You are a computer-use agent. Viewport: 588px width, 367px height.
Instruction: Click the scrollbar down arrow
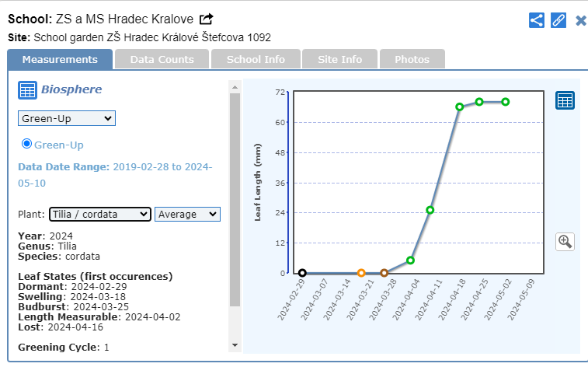[235, 344]
